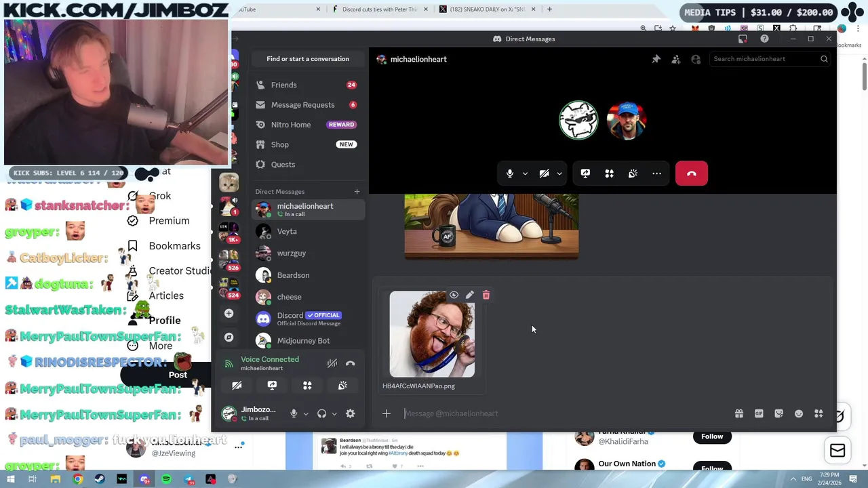
Task: Open the emoji picker
Action: tap(799, 413)
